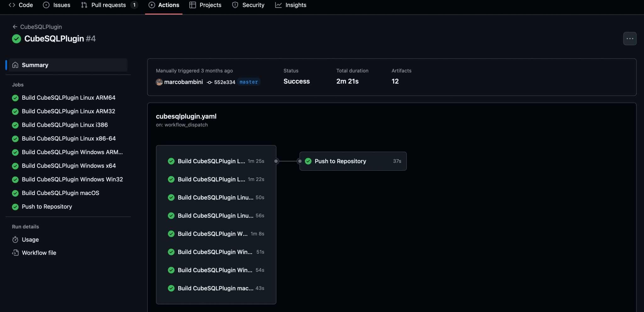644x312 pixels.
Task: Open the three-dot run options menu
Action: [x=630, y=39]
